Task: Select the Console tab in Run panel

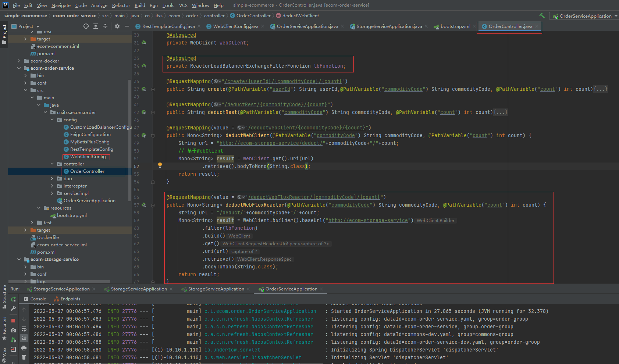Action: [x=35, y=299]
